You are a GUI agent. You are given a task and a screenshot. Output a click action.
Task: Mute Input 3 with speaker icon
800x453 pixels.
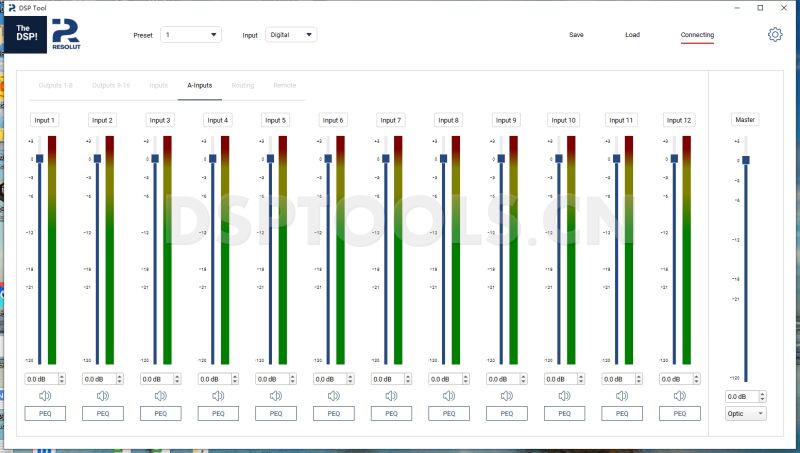[x=160, y=396]
